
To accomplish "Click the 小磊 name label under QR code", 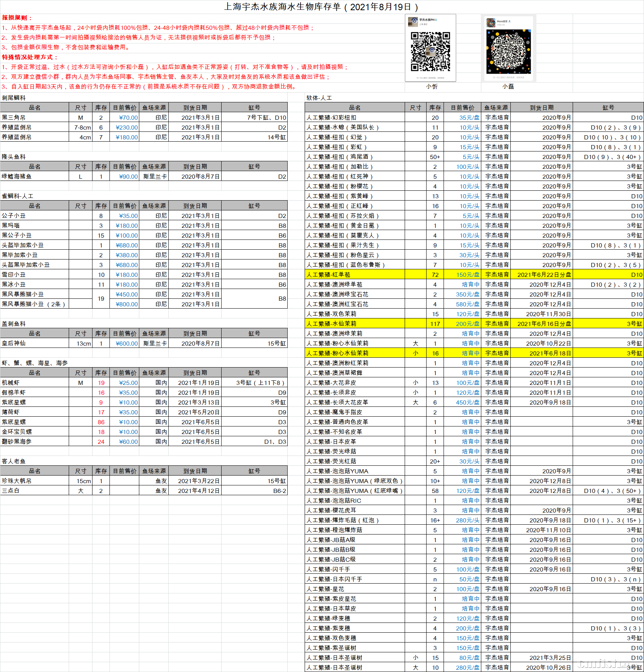I will coord(508,87).
